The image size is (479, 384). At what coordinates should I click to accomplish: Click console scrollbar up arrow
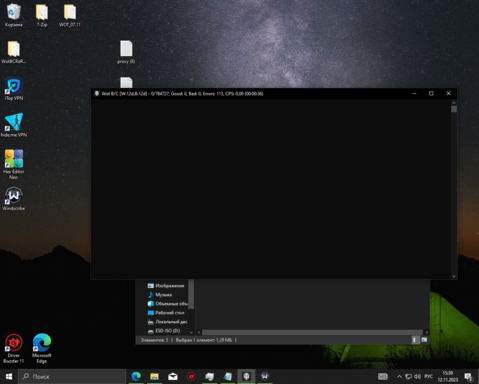click(454, 102)
